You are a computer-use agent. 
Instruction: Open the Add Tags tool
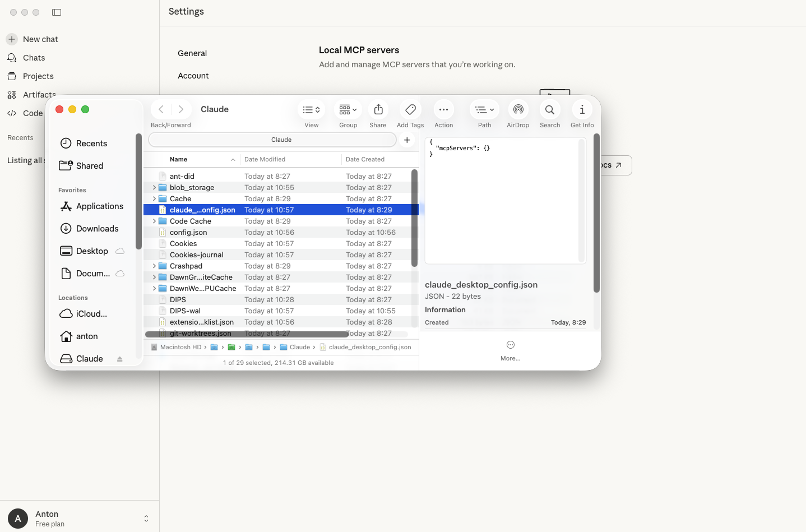(x=410, y=110)
